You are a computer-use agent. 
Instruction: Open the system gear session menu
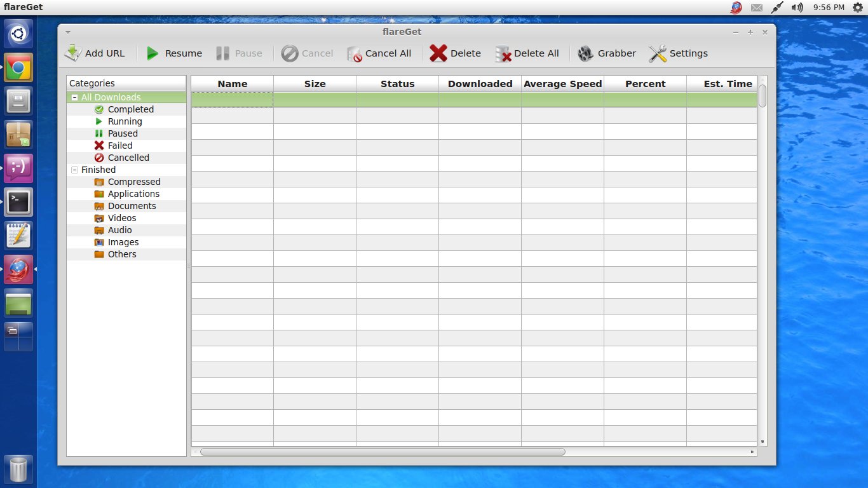(x=857, y=8)
